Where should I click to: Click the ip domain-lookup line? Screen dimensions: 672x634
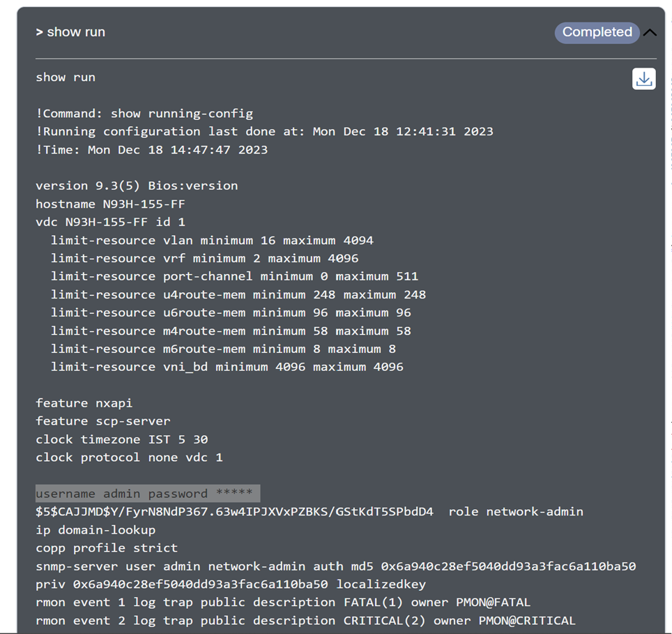tap(96, 530)
